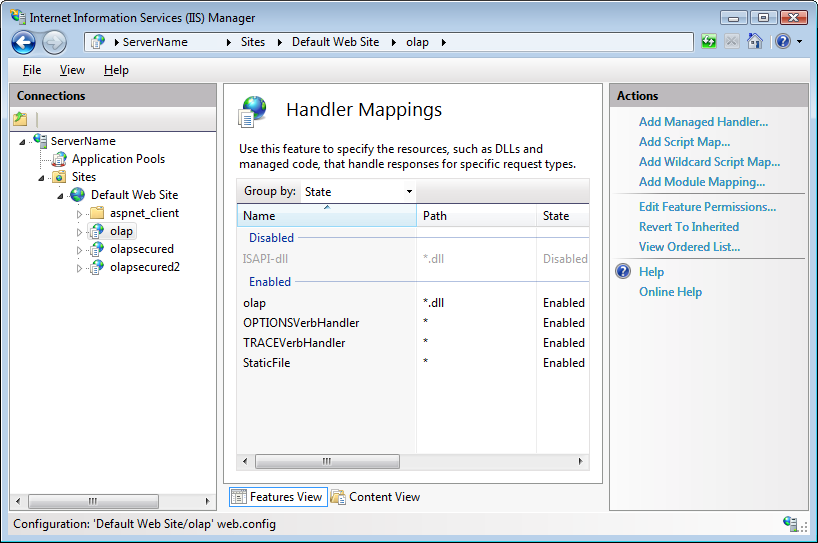Viewport: 818px width, 543px height.
Task: Click the status bar network icon
Action: (792, 523)
